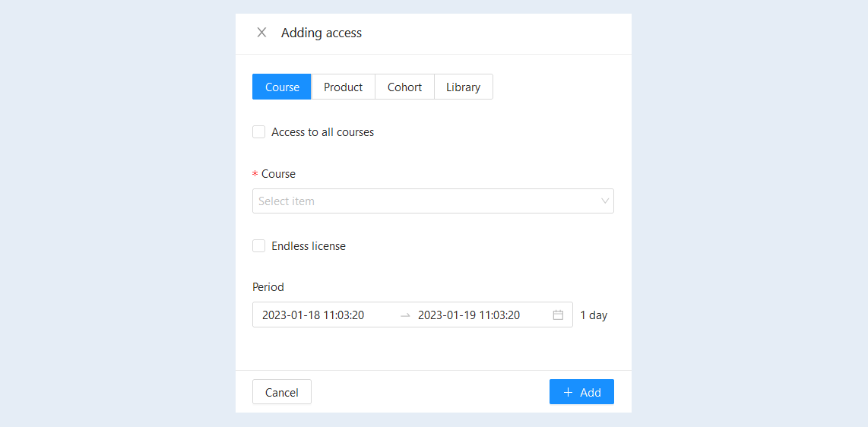868x427 pixels.
Task: Open the Select item course combo box
Action: click(x=433, y=201)
